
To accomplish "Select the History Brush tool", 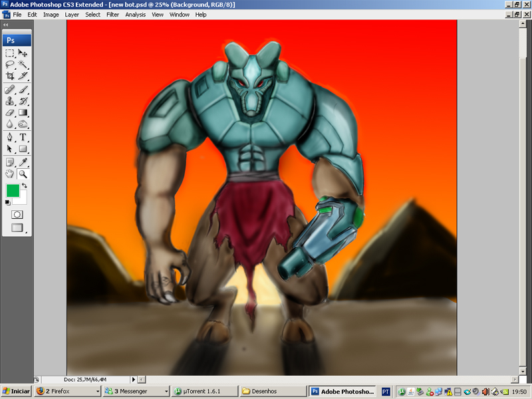I will click(23, 101).
